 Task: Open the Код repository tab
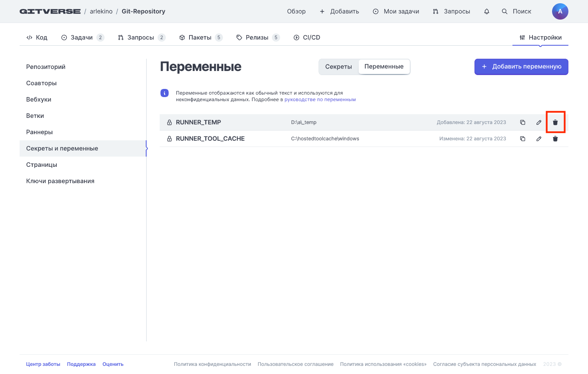tap(37, 38)
